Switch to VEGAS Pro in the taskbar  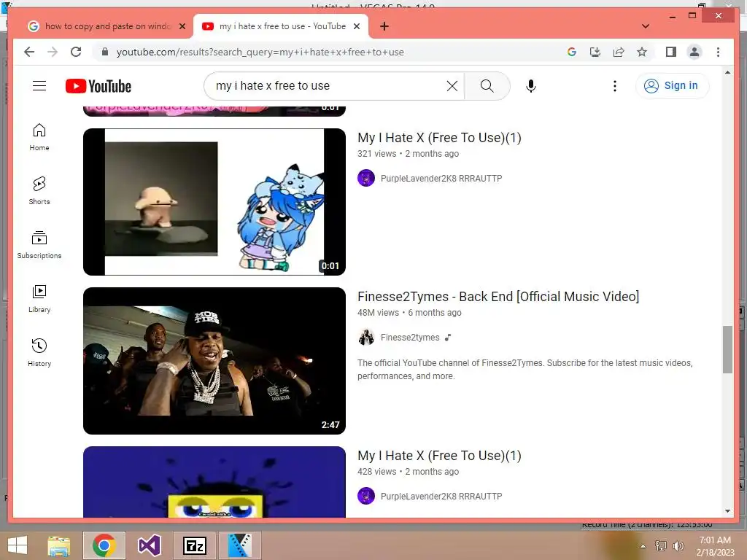(239, 545)
